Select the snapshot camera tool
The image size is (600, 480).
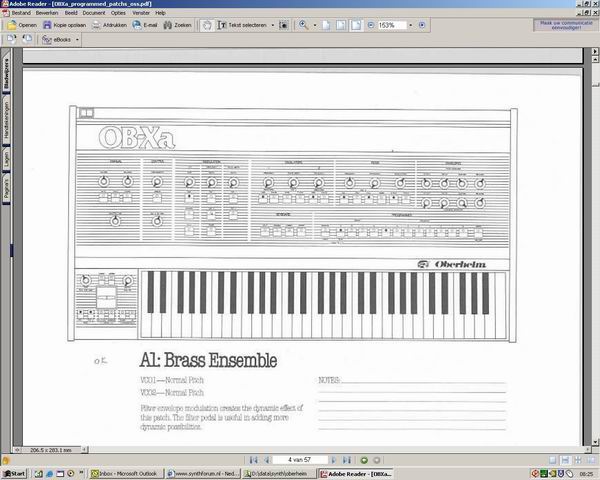[284, 25]
